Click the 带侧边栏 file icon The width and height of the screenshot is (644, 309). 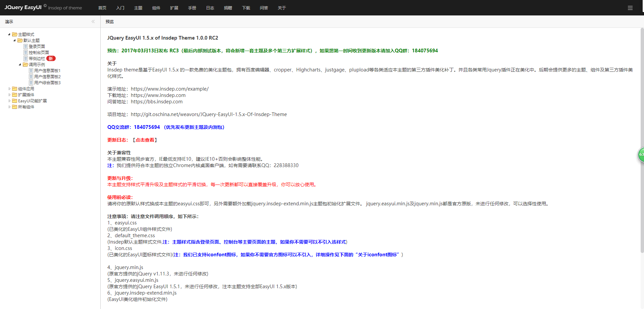click(25, 58)
